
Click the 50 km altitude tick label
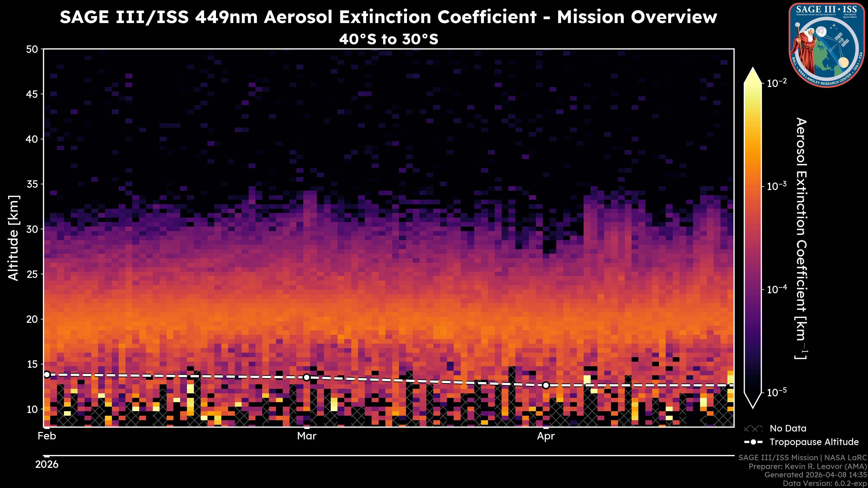[x=32, y=49]
